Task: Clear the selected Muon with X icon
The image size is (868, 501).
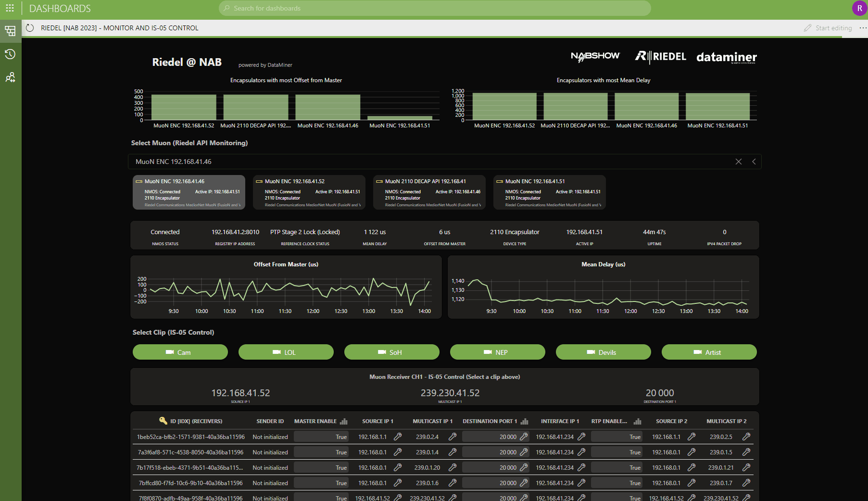Action: click(739, 162)
